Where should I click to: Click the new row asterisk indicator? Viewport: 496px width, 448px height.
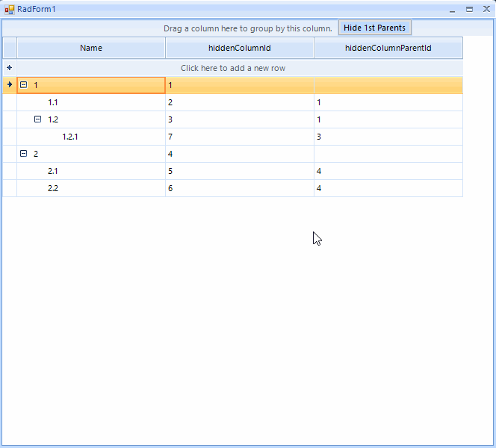[9, 68]
